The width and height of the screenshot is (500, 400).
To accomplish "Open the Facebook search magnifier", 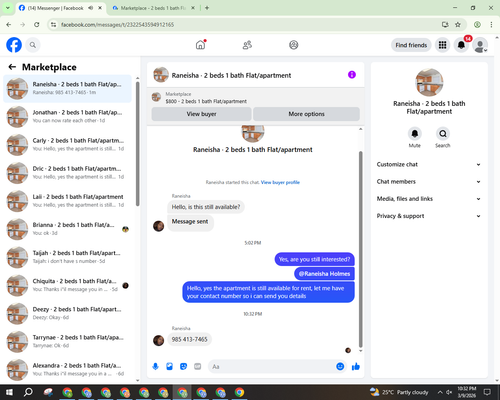I will pos(33,45).
